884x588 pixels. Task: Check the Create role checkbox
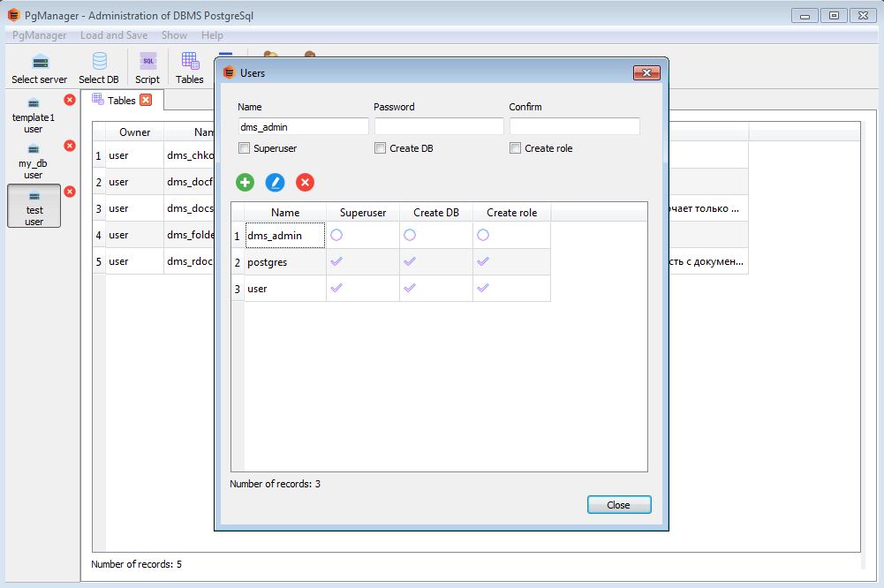click(516, 148)
